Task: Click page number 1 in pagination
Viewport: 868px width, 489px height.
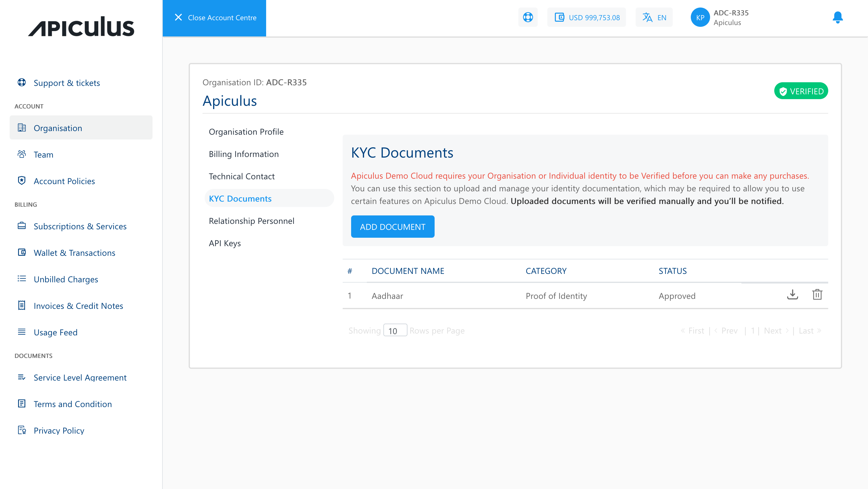Action: point(753,331)
